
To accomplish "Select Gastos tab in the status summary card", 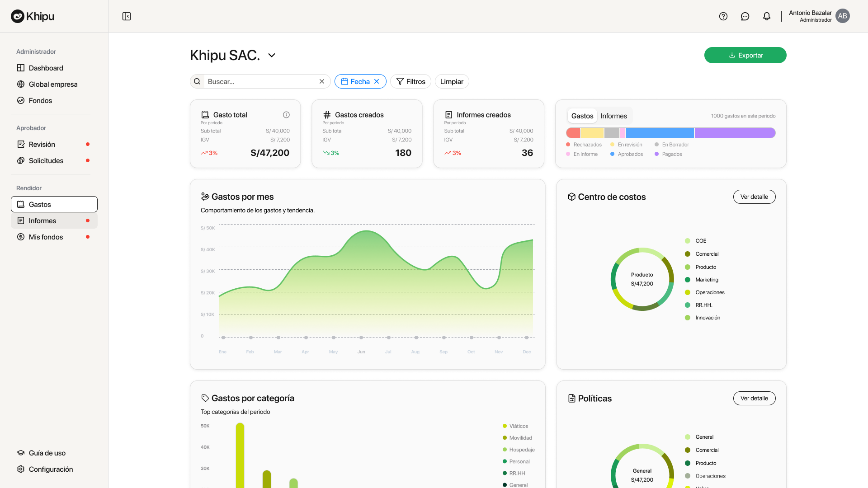I will pos(582,116).
